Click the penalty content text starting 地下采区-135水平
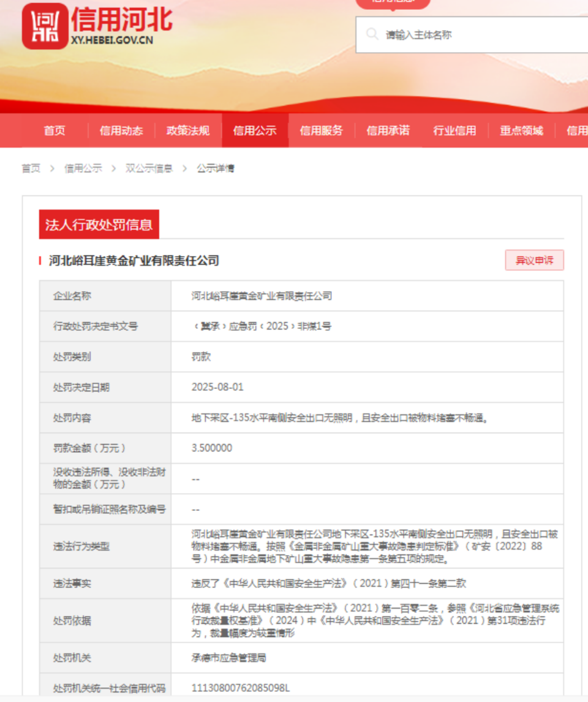588x702 pixels. (339, 418)
